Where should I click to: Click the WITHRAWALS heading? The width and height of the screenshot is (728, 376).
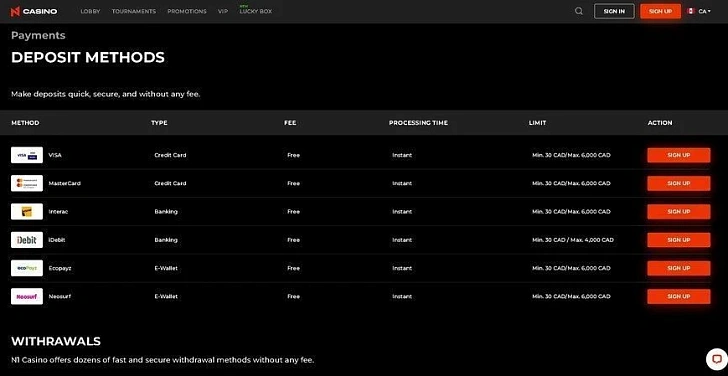tap(56, 341)
